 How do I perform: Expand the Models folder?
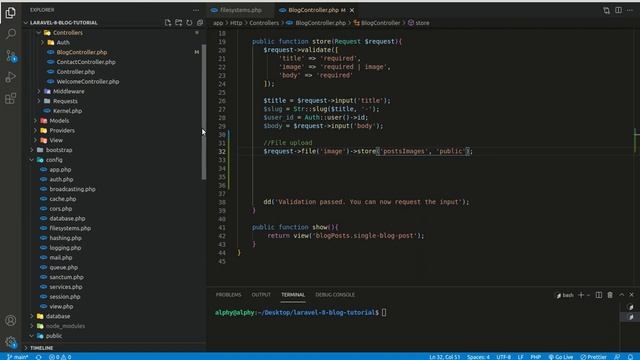click(x=59, y=121)
